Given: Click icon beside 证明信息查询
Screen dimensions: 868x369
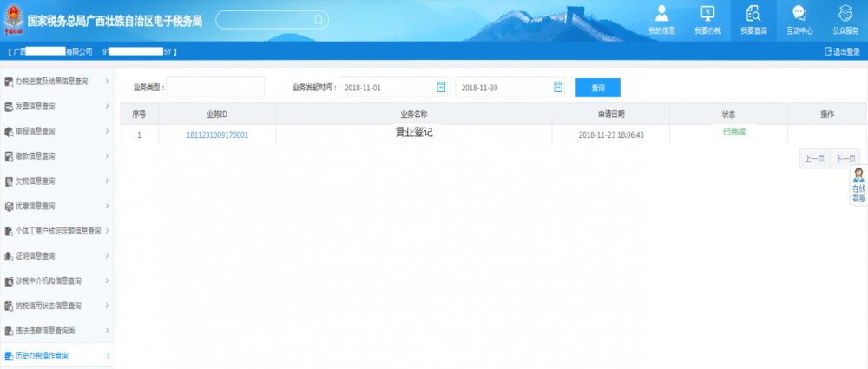Looking at the screenshot, I should [x=9, y=256].
